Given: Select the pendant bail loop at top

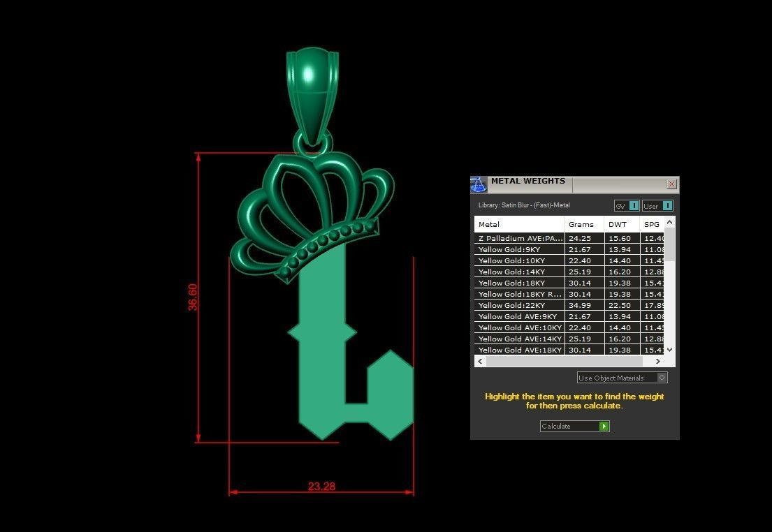Looking at the screenshot, I should click(312, 96).
